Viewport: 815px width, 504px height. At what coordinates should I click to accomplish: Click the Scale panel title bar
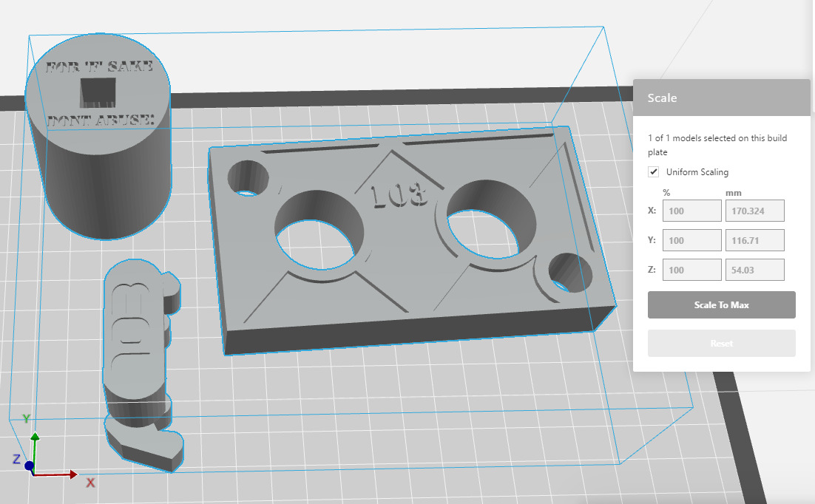click(x=721, y=98)
